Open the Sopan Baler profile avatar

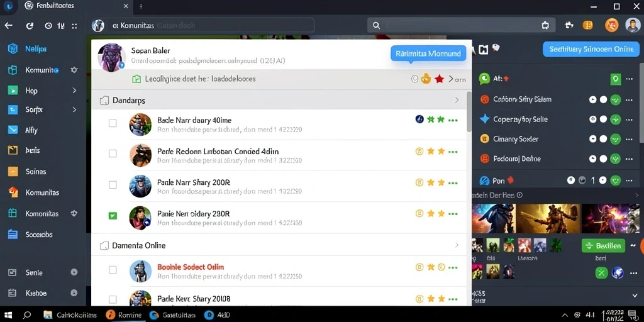[x=111, y=57]
